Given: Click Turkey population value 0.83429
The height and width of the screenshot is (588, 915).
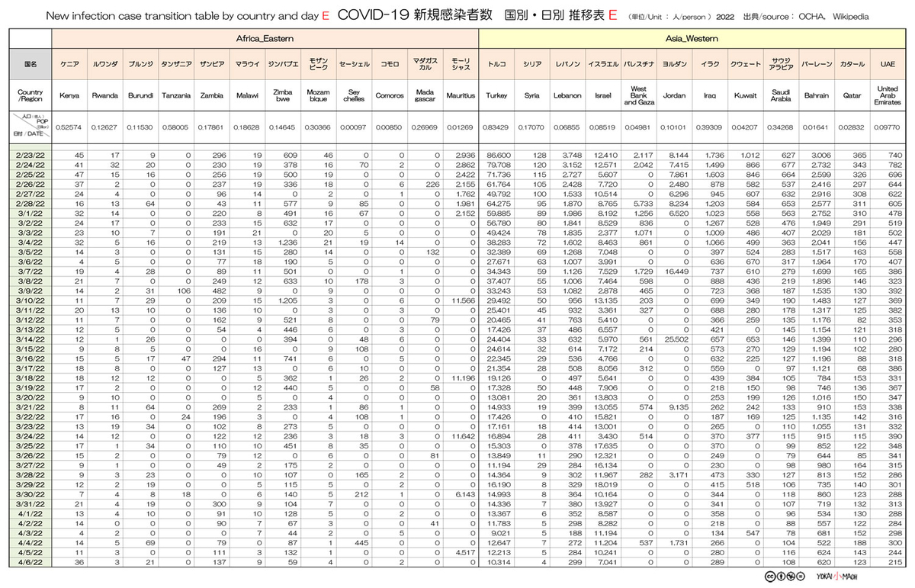Looking at the screenshot, I should click(x=497, y=127).
